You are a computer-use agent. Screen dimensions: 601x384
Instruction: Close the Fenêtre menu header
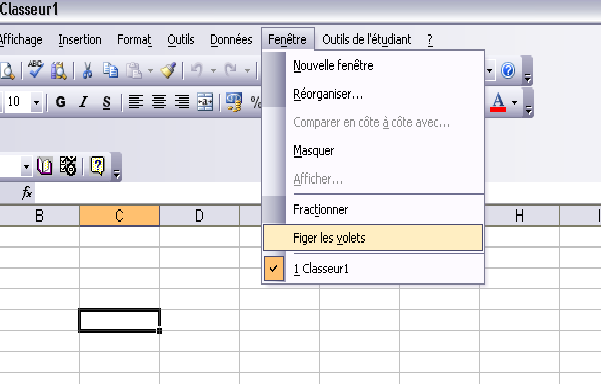287,39
